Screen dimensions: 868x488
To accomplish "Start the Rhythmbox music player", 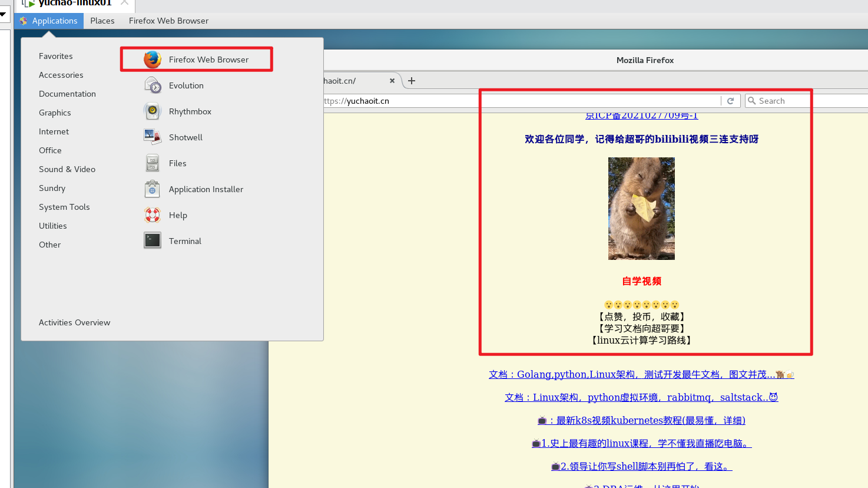I will pyautogui.click(x=189, y=111).
